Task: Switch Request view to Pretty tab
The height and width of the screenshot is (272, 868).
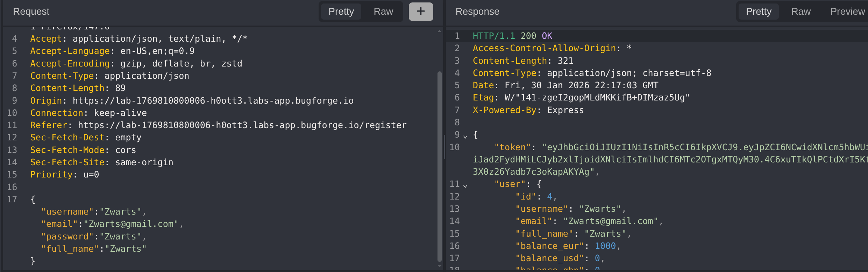Action: [x=341, y=12]
